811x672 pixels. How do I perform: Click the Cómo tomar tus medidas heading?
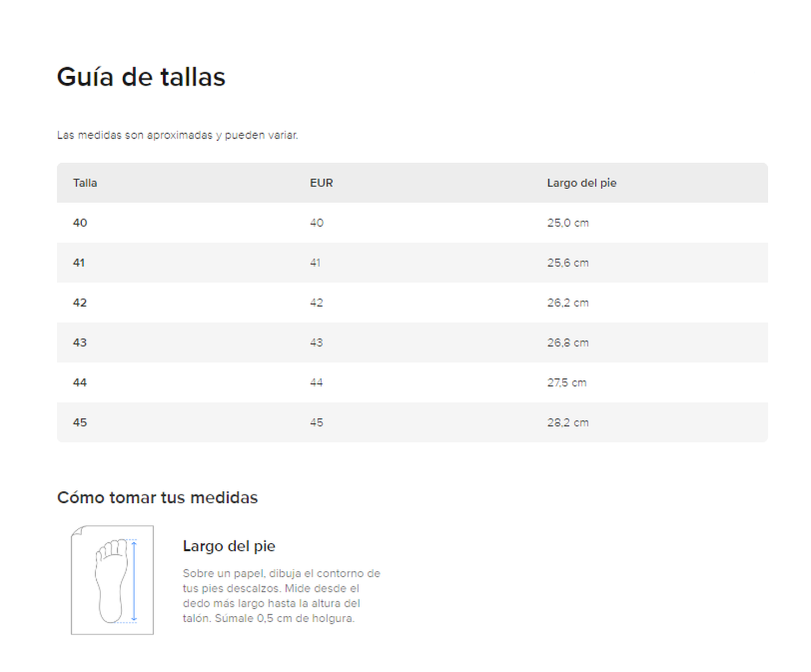click(157, 497)
